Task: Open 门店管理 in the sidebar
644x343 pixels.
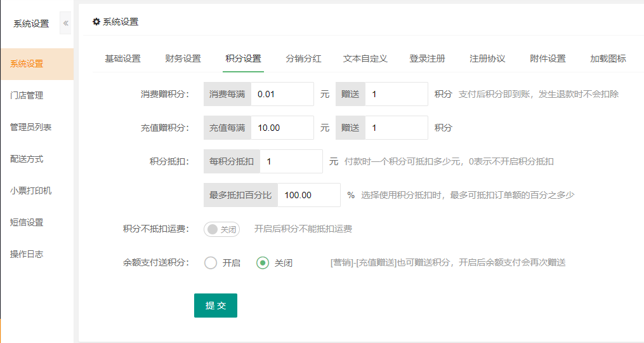Action: pyautogui.click(x=27, y=95)
